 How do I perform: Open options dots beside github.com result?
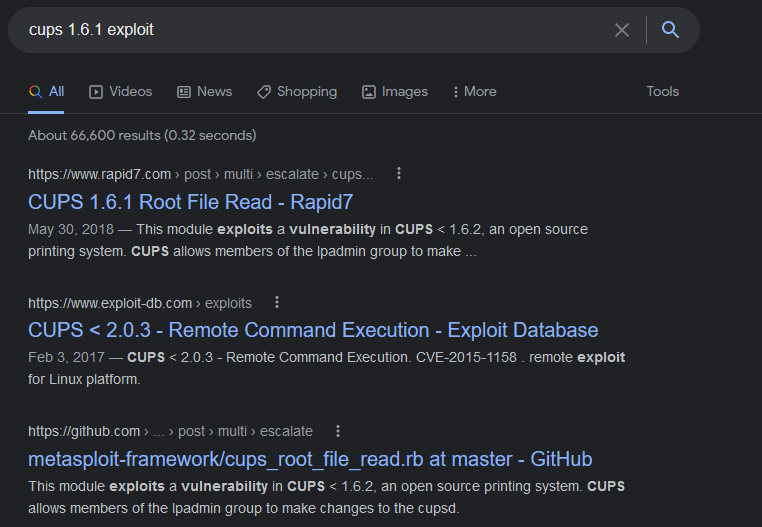tap(338, 431)
